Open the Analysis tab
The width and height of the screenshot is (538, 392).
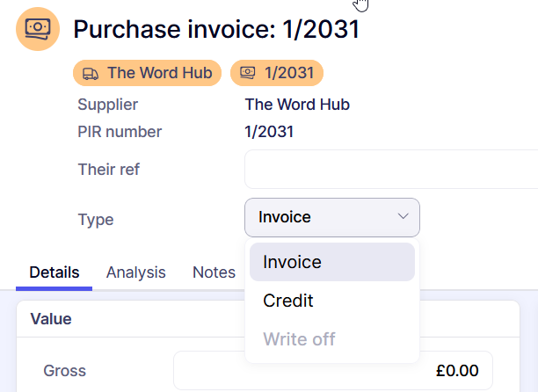pos(136,272)
